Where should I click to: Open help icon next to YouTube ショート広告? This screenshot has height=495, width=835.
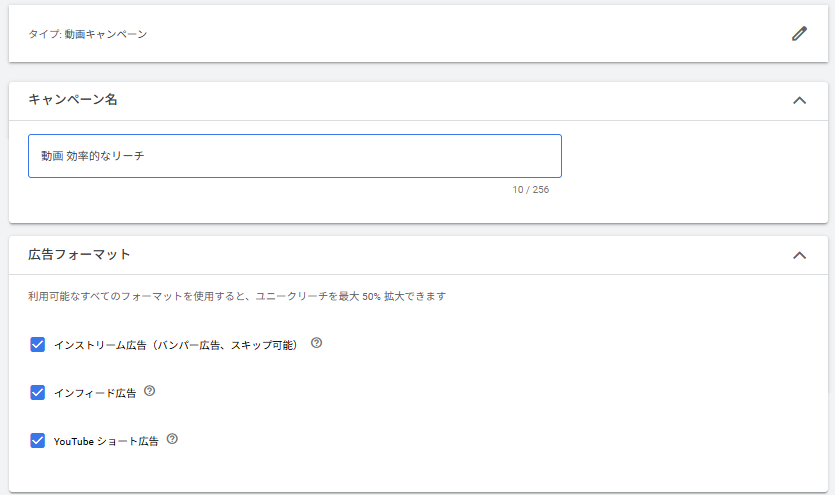172,439
